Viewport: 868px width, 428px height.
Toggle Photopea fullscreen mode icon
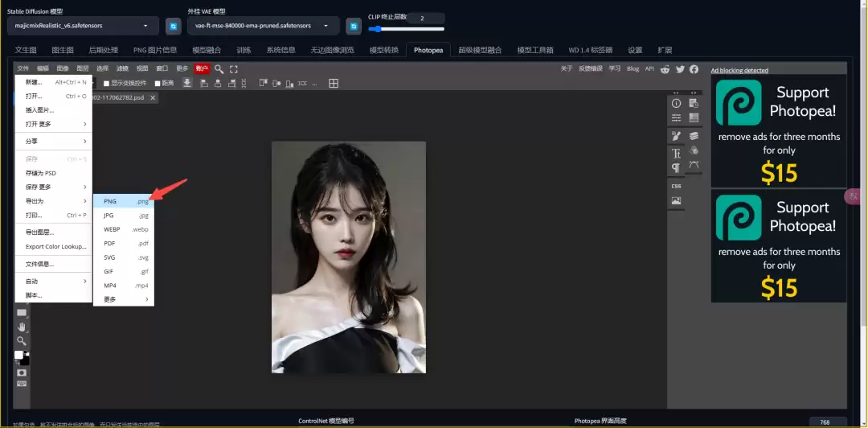tap(234, 68)
